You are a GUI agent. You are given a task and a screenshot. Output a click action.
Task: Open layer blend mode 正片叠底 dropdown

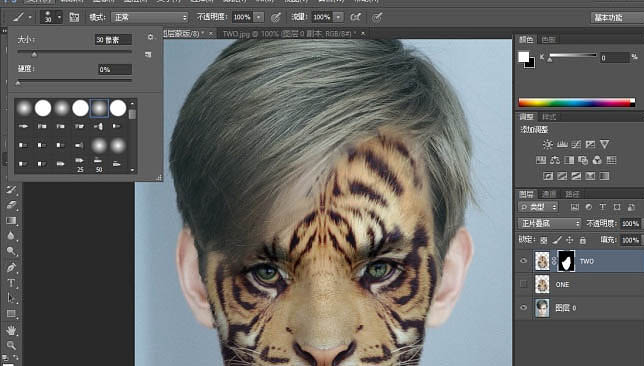coord(550,223)
